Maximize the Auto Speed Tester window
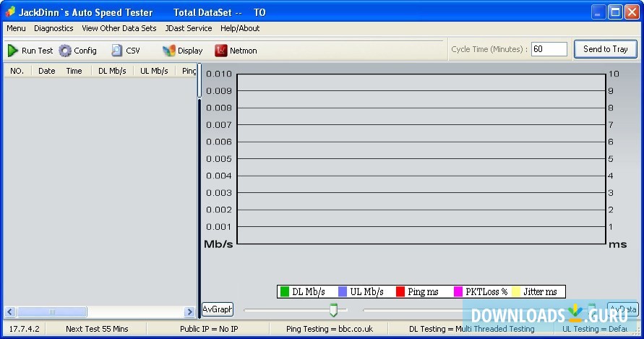Viewport: 644px width, 339px height. click(x=615, y=12)
